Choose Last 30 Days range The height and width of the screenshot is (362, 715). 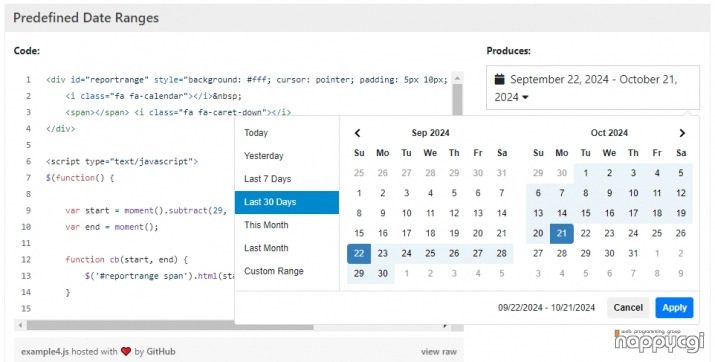point(287,202)
